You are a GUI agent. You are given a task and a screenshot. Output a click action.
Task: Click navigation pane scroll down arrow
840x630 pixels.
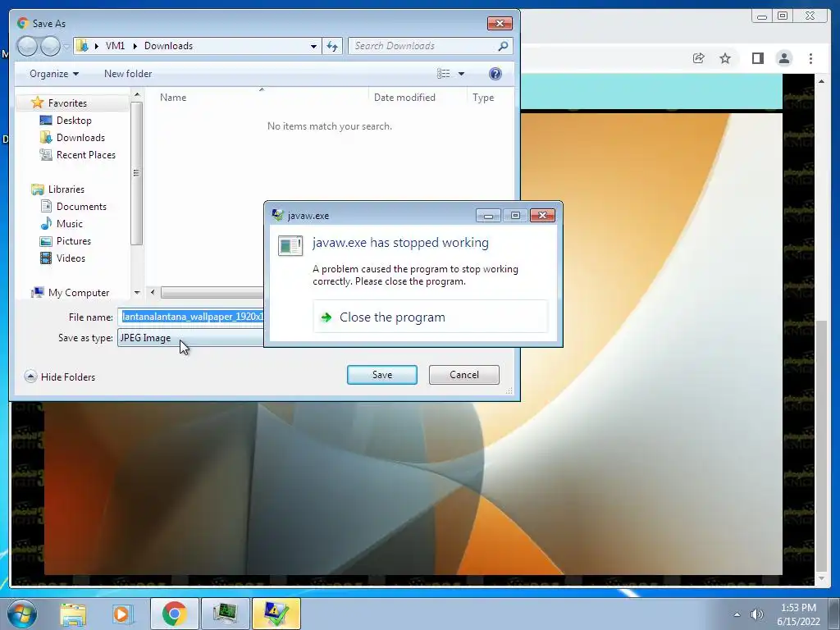tap(137, 293)
